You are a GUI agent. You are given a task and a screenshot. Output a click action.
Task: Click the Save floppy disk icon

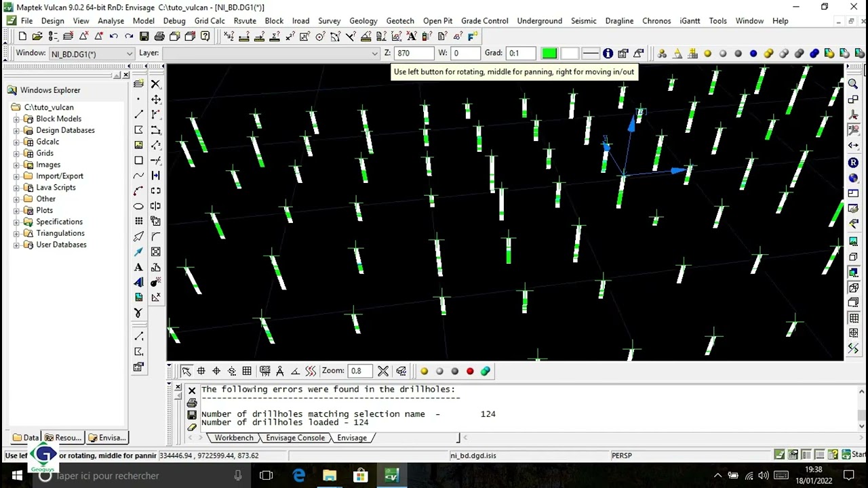(x=144, y=36)
